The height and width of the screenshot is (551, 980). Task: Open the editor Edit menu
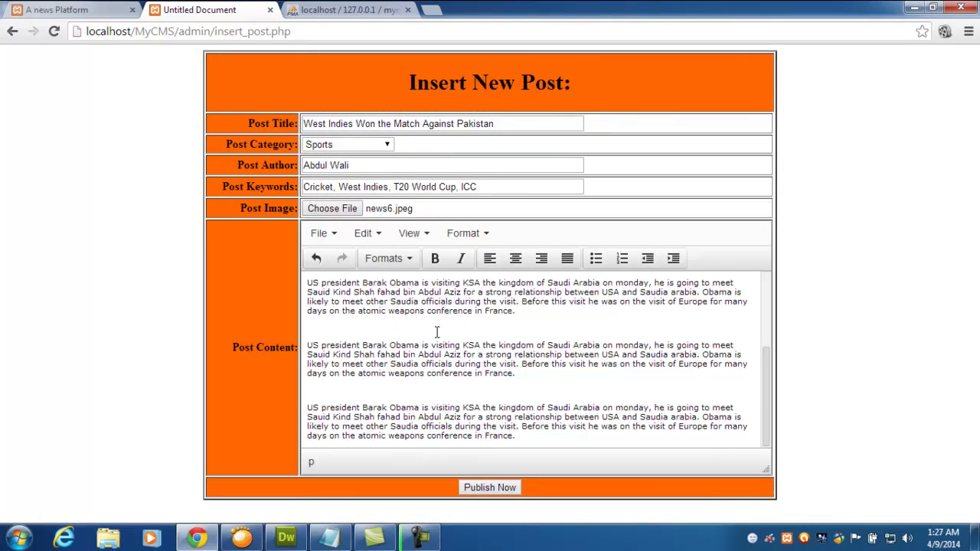367,233
